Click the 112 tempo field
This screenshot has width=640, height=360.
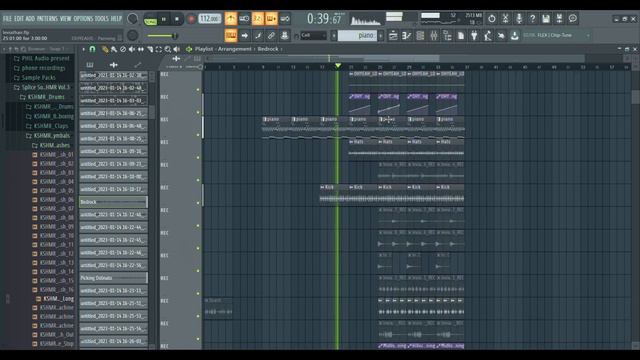tap(210, 19)
